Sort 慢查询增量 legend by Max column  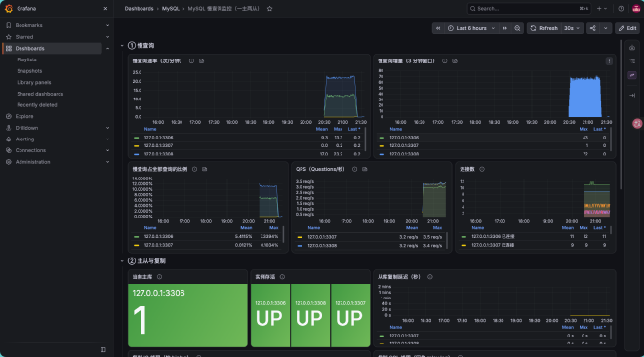[584, 129]
